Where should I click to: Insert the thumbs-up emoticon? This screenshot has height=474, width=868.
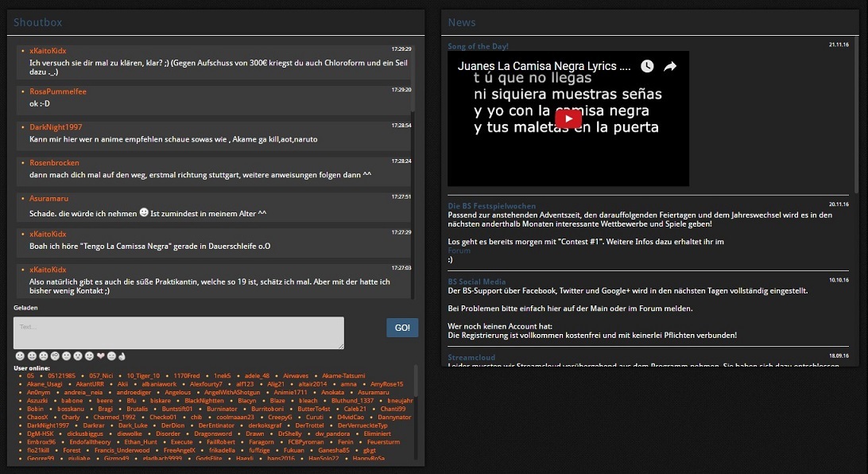click(122, 356)
